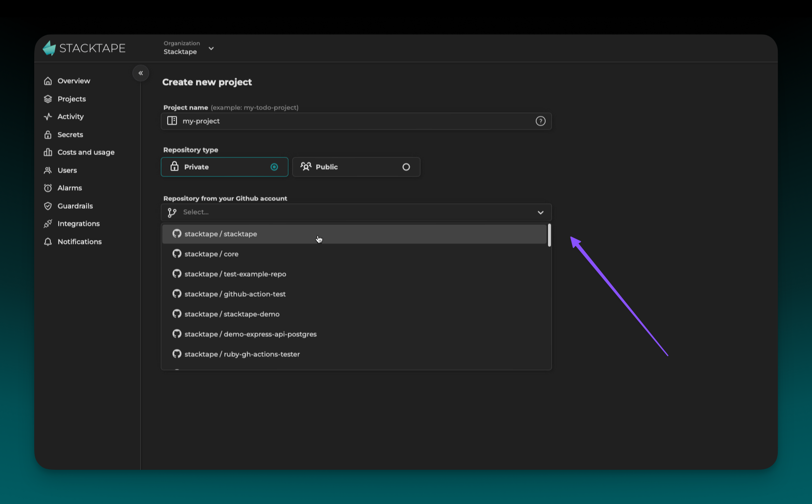Click GitHub icon beside stacktape / test-example-repo
Viewport: 812px width, 504px height.
177,274
